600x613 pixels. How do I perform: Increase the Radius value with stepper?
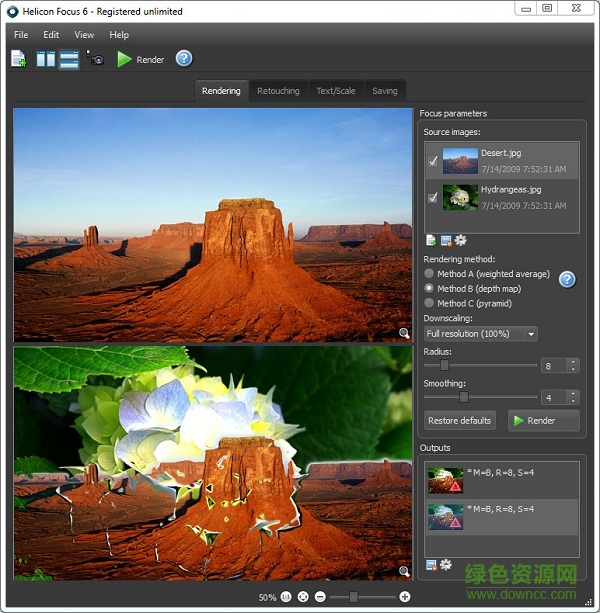[x=573, y=362]
